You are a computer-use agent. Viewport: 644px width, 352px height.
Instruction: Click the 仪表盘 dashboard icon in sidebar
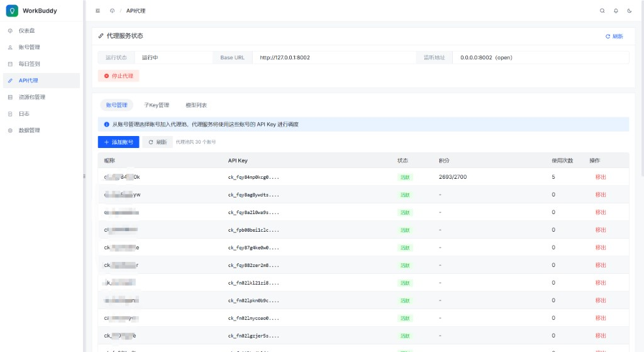pos(10,31)
